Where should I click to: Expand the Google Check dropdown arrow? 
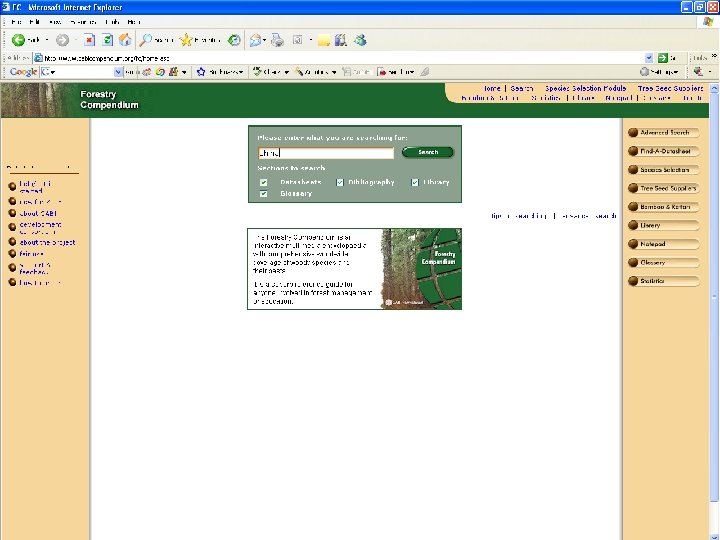pyautogui.click(x=286, y=72)
